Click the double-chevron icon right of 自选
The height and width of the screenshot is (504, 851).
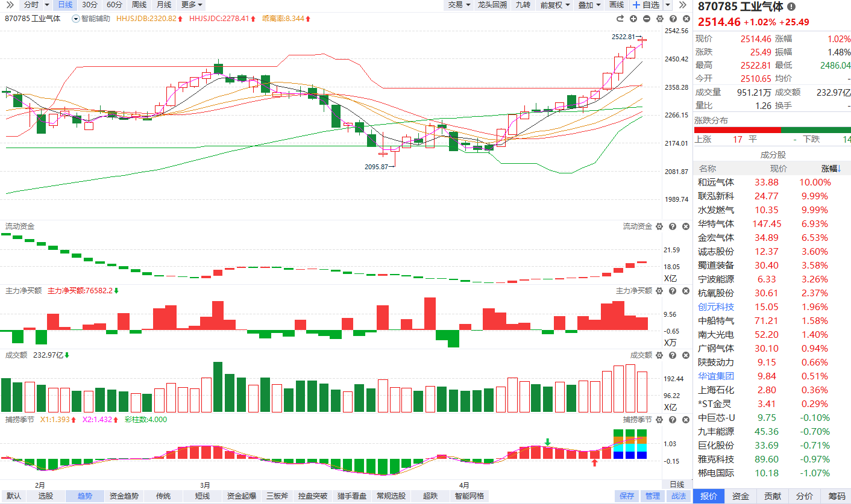pyautogui.click(x=683, y=5)
